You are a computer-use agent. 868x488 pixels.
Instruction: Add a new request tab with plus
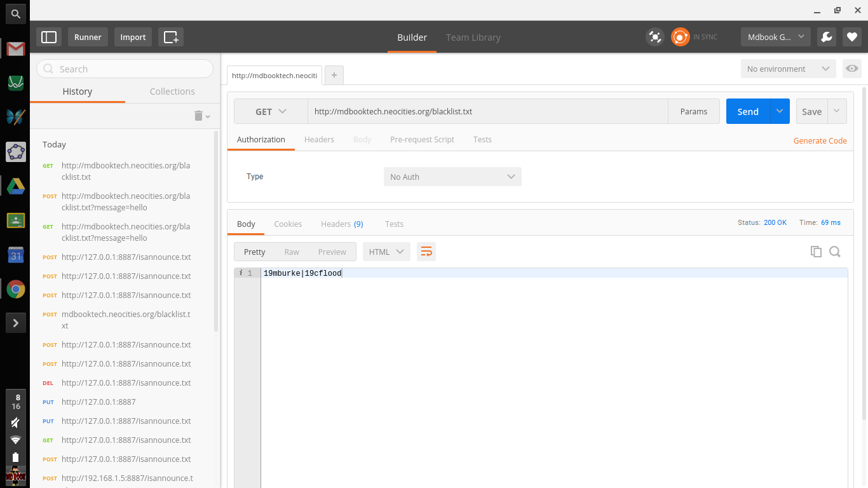334,75
